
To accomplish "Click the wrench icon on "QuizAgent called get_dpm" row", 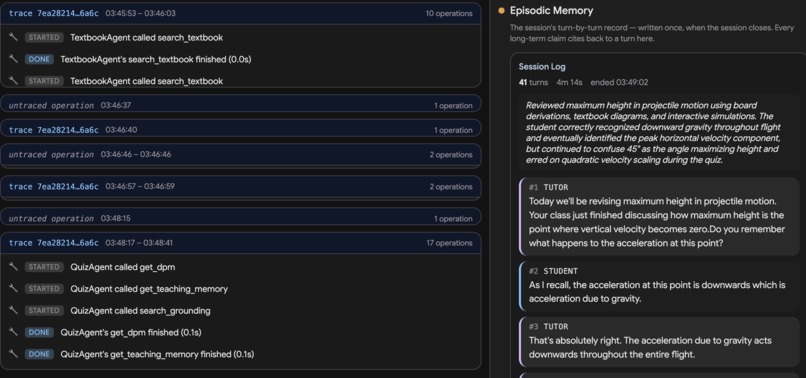I will click(13, 267).
